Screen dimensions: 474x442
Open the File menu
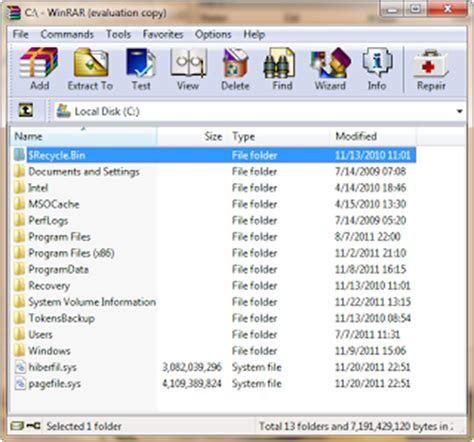pyautogui.click(x=21, y=34)
